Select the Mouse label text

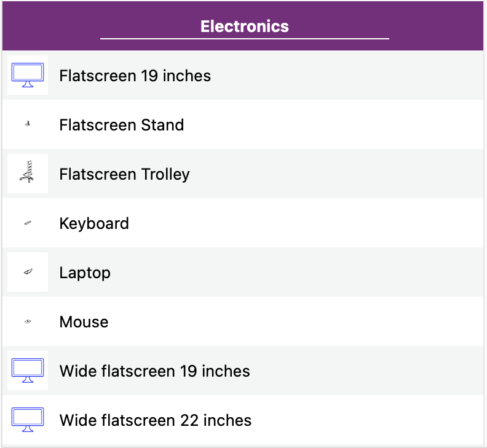pos(84,322)
